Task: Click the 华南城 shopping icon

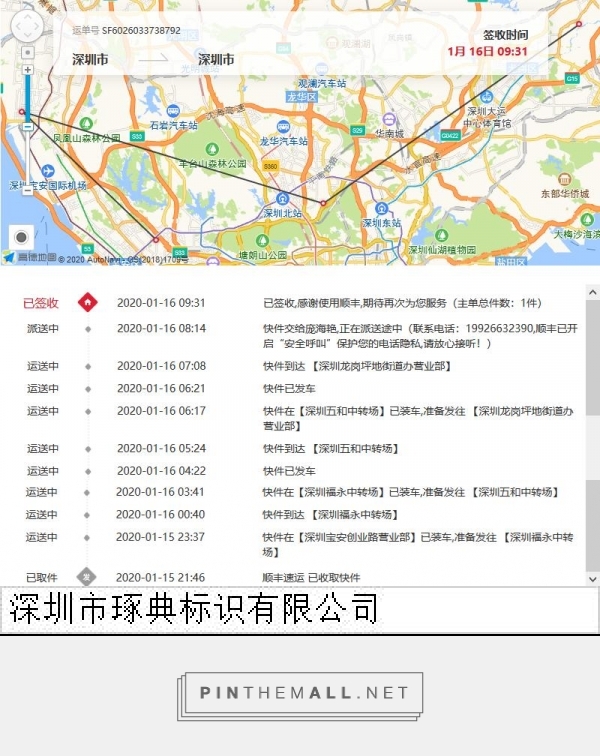Action: coord(389,119)
